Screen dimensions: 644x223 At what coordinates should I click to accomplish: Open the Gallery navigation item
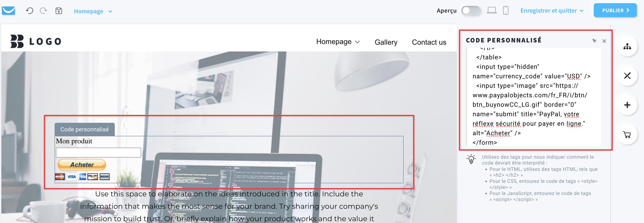click(386, 42)
